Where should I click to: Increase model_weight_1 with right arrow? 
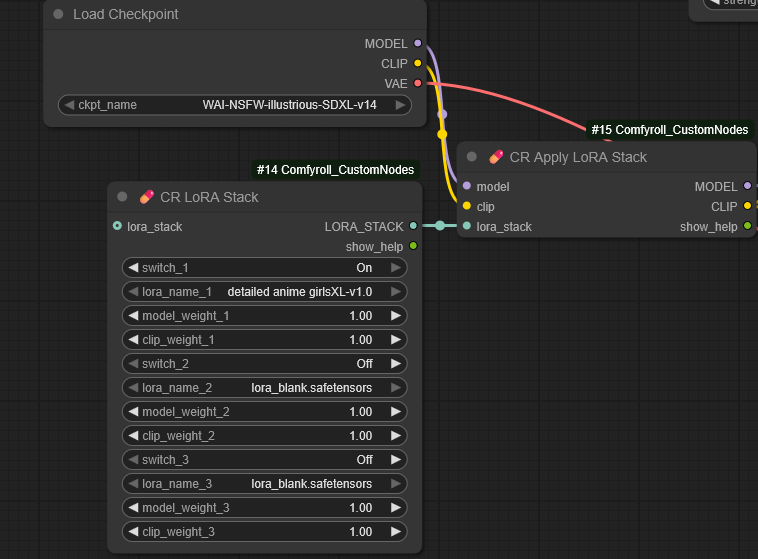396,316
